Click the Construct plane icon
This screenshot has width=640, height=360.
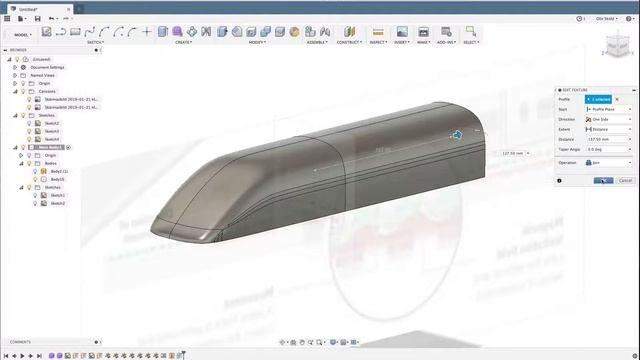click(349, 32)
